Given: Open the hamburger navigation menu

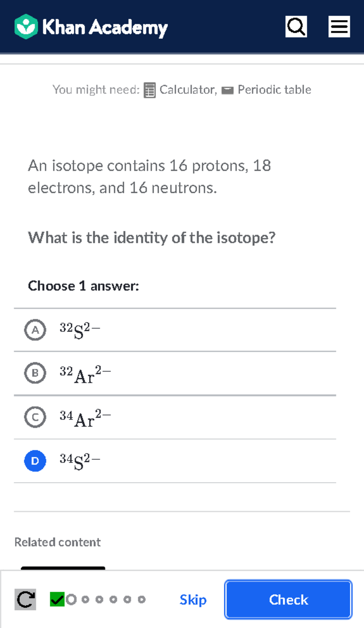Looking at the screenshot, I should (339, 27).
